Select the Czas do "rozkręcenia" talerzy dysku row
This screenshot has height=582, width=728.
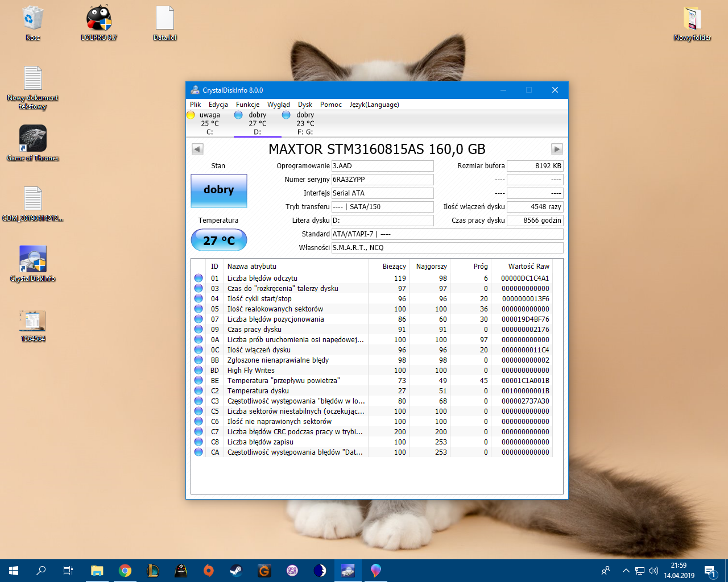372,289
